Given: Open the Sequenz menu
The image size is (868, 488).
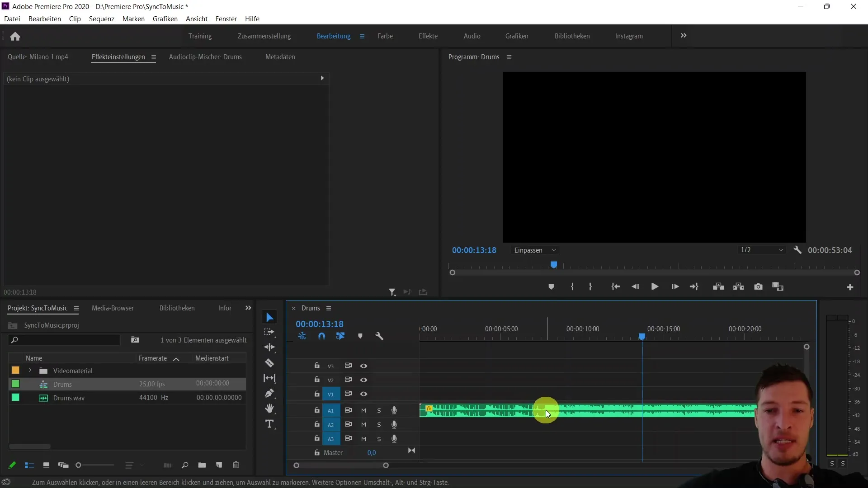Looking at the screenshot, I should pos(102,19).
